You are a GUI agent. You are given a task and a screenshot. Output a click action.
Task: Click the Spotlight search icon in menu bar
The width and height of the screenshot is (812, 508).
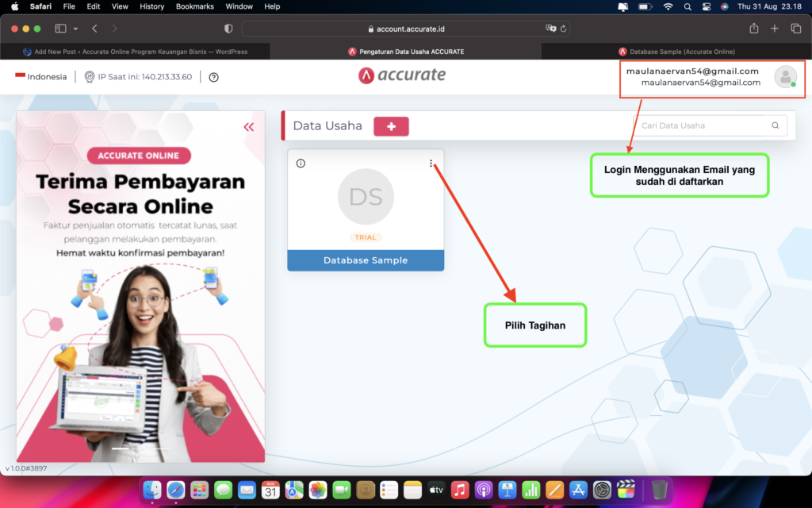[x=688, y=6]
